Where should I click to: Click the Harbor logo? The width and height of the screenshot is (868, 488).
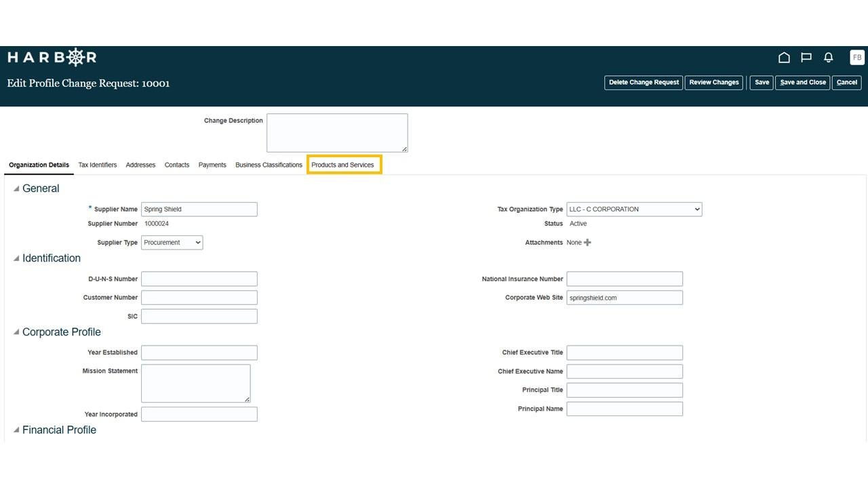[52, 57]
